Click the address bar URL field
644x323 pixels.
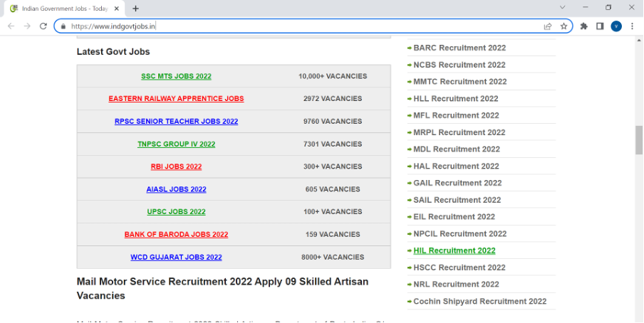[x=285, y=26]
